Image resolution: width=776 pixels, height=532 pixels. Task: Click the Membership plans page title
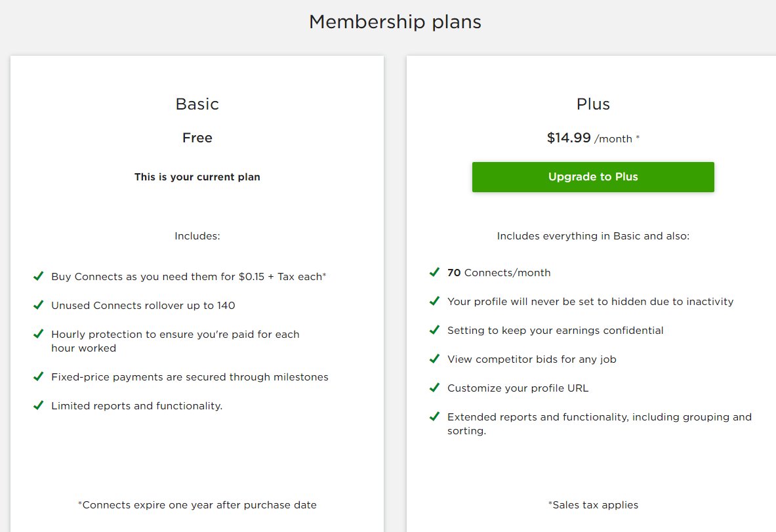(x=395, y=22)
